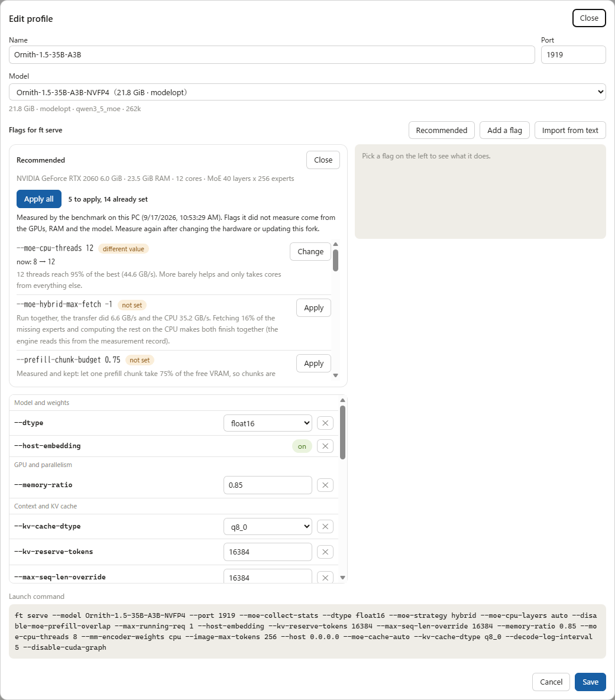Edit the --memory-ratio value field
This screenshot has width=615, height=700.
point(267,485)
